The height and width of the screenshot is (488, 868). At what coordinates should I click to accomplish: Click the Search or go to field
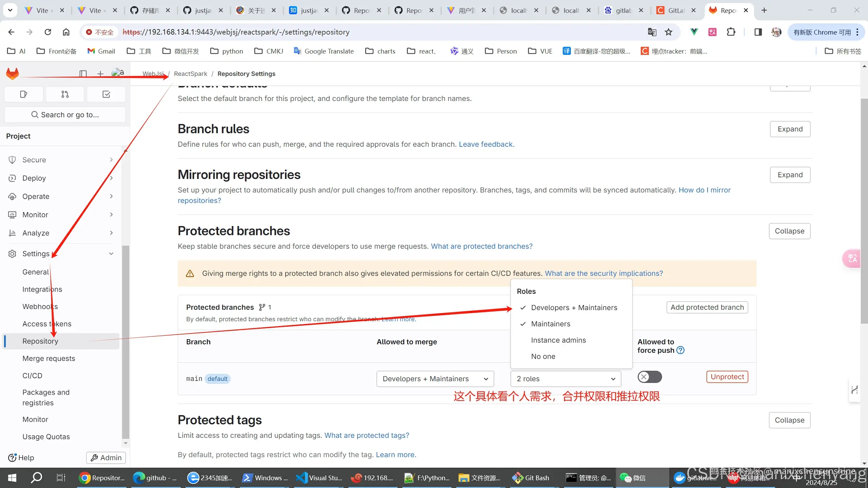(x=65, y=115)
